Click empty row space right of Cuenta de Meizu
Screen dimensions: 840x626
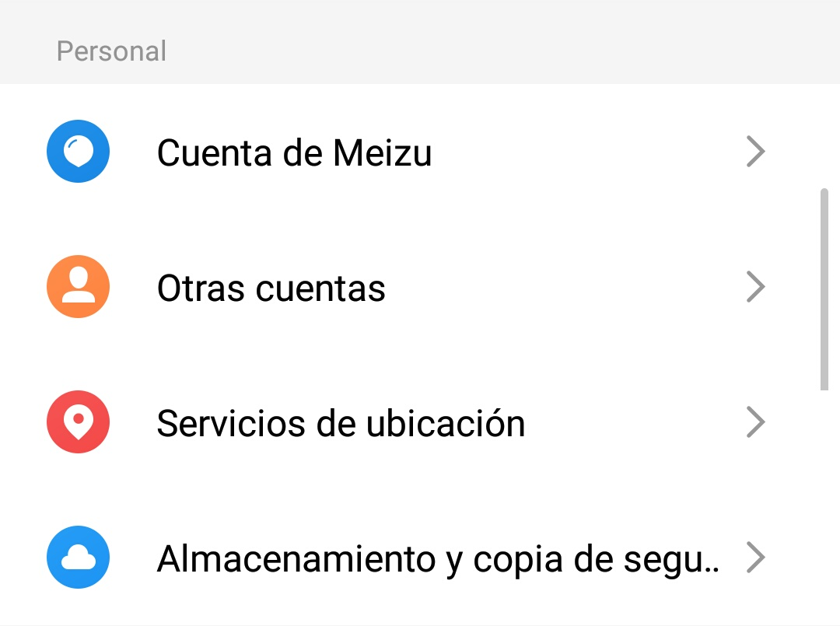click(x=583, y=152)
